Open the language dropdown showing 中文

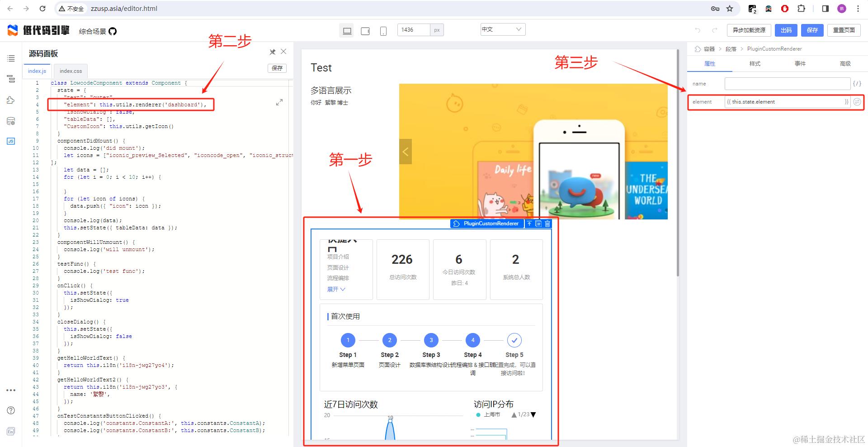503,29
